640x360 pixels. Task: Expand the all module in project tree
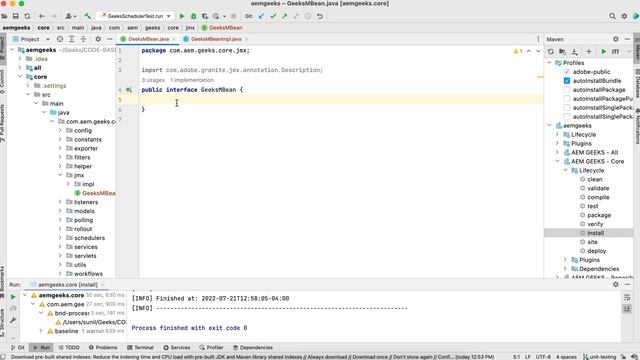pos(20,67)
